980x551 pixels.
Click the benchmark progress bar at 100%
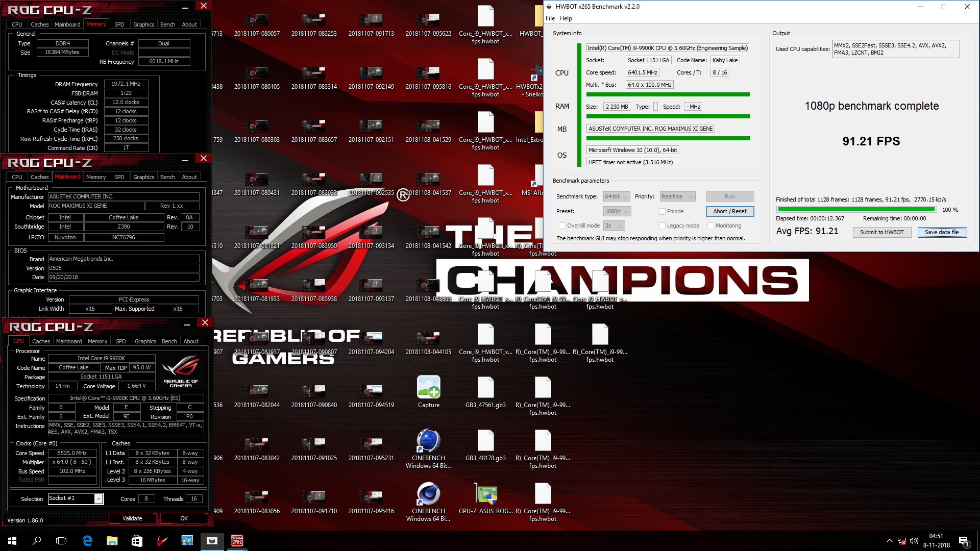click(x=856, y=209)
